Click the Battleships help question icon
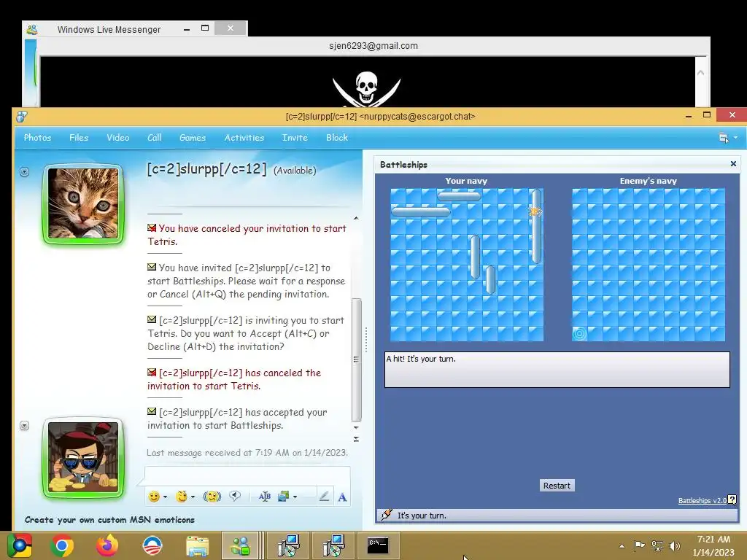Screen dimensions: 747x560 point(732,499)
